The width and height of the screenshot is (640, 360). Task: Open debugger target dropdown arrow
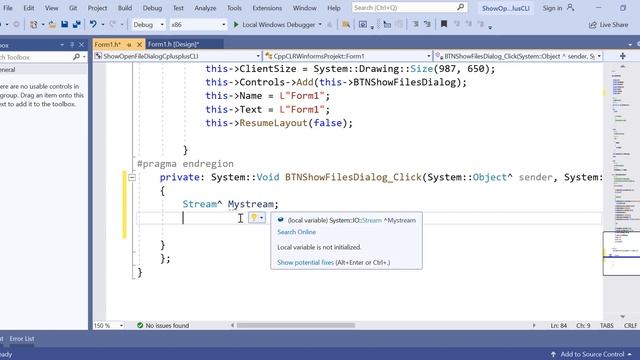click(x=320, y=24)
